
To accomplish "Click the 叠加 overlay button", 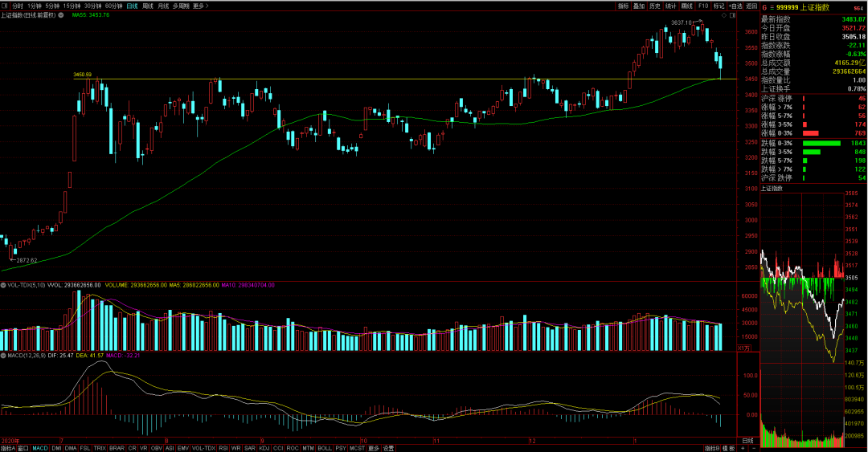I will 640,6.
